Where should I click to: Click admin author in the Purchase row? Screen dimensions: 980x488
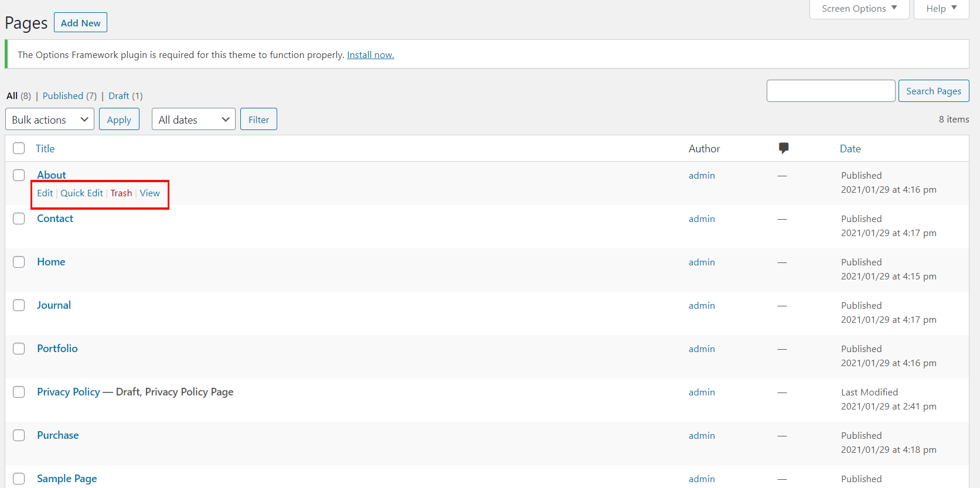[702, 436]
